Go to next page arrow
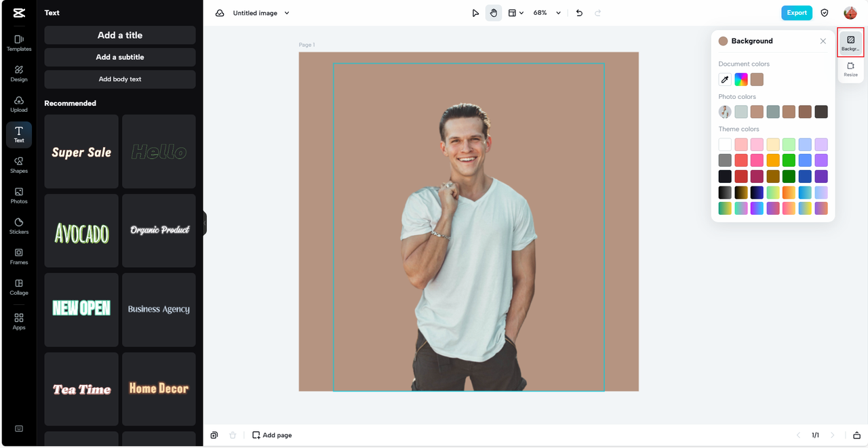The image size is (868, 448). click(833, 435)
